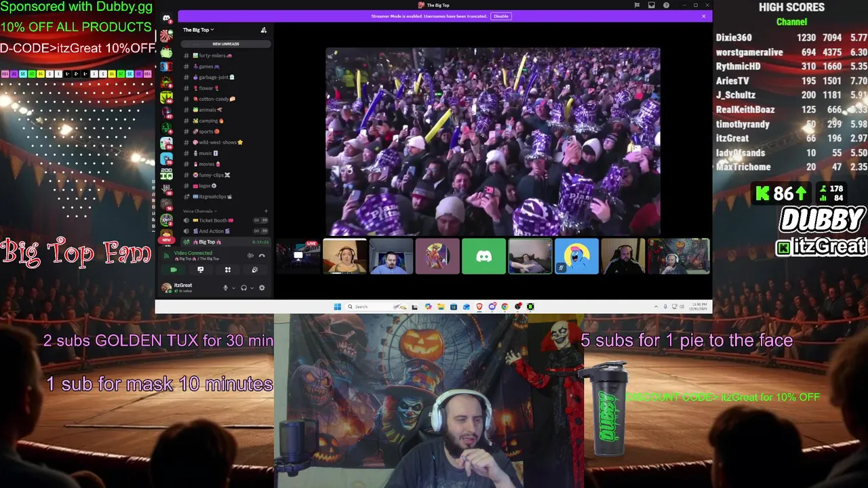Click Disable on Streamer Mode banner
The height and width of the screenshot is (488, 868).
coord(500,16)
